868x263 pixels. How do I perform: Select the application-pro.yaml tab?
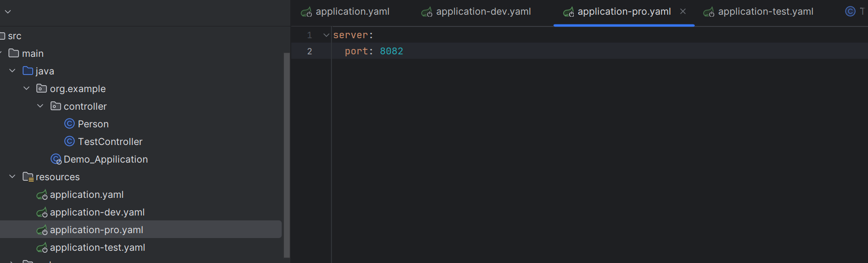pyautogui.click(x=624, y=12)
